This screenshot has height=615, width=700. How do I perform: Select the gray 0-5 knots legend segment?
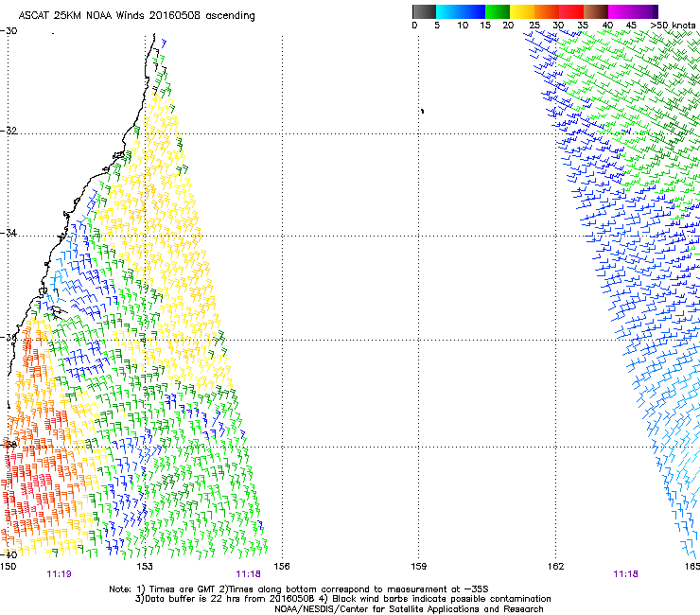click(x=424, y=11)
